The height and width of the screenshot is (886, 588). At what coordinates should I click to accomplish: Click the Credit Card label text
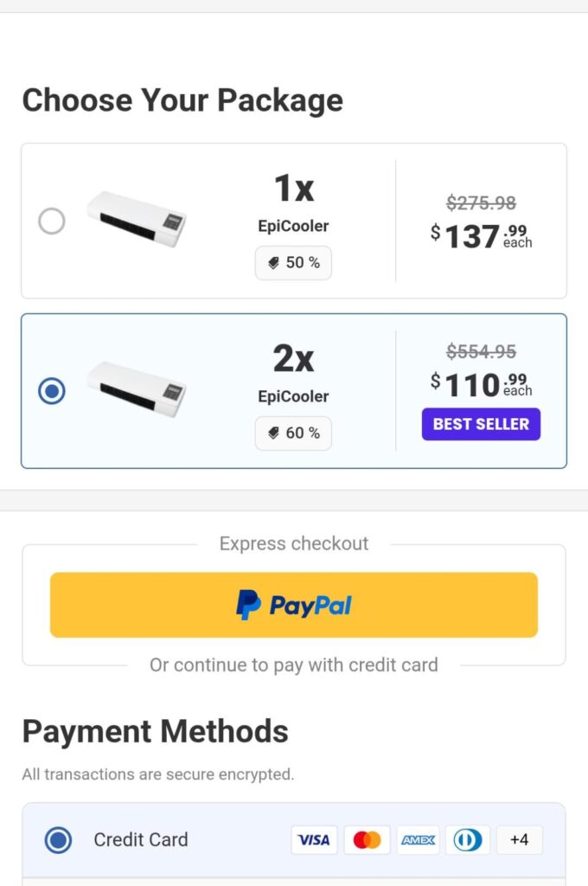(x=141, y=839)
